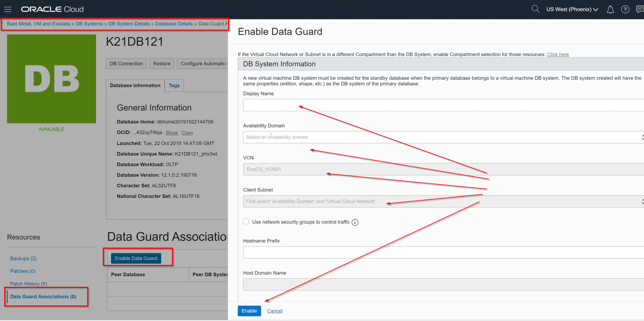Switch to the Tags tab

tap(174, 85)
